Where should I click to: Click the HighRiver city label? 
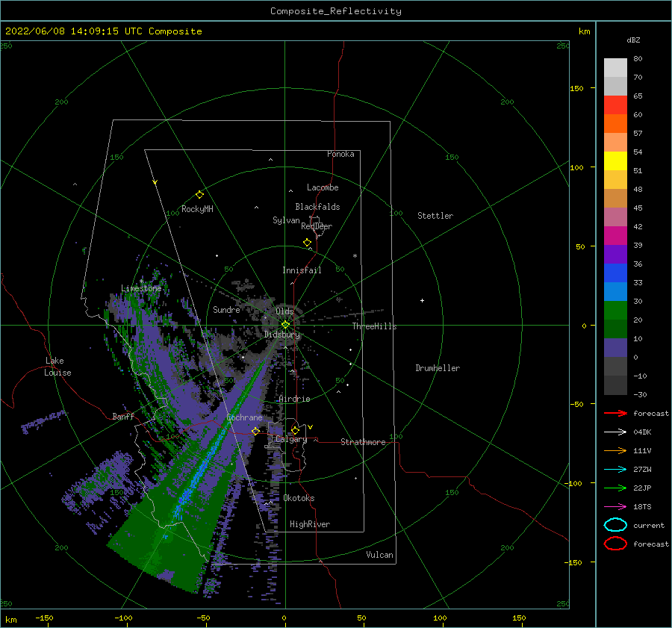pyautogui.click(x=310, y=524)
